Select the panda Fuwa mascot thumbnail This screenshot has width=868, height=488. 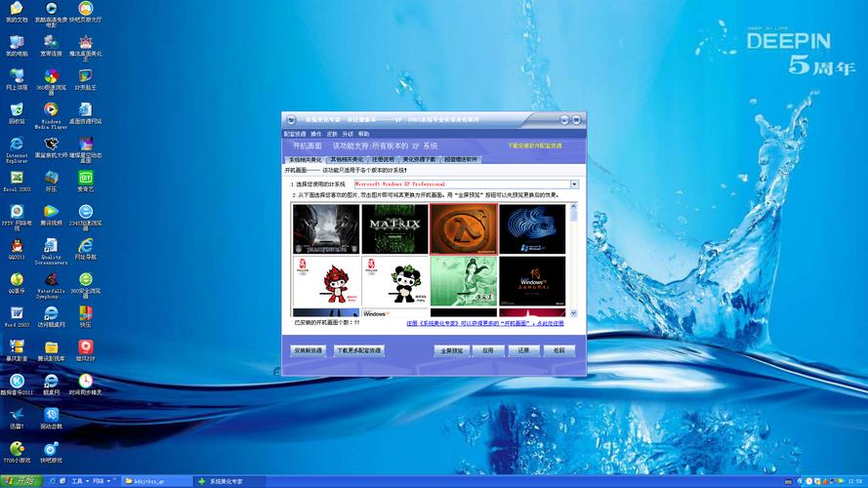pyautogui.click(x=394, y=281)
